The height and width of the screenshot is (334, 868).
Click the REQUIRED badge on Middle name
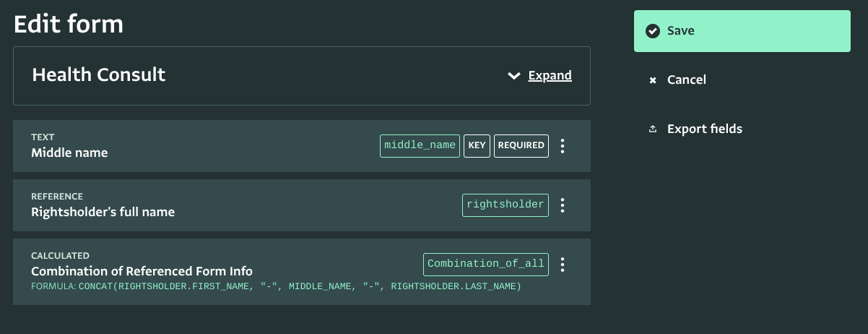click(x=521, y=145)
